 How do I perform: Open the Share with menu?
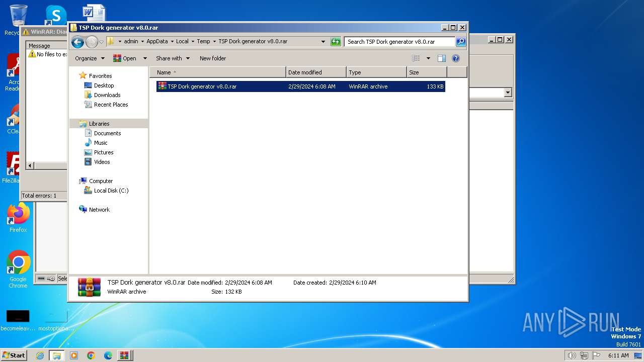(173, 58)
